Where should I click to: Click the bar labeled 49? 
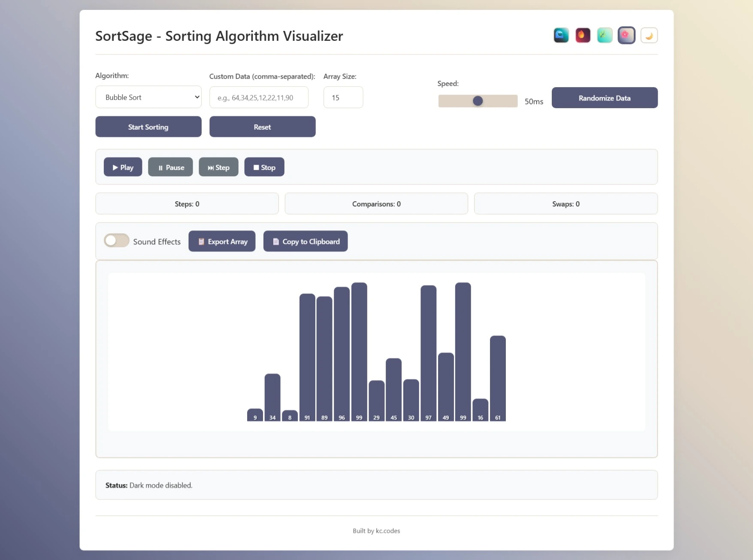(446, 387)
